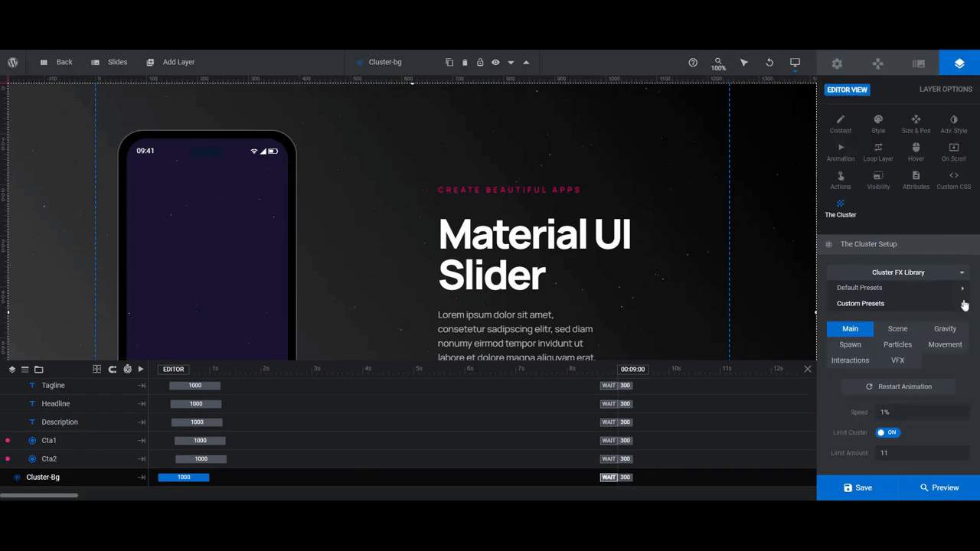Open the WordPress logo menu
The image size is (980, 551).
13,62
